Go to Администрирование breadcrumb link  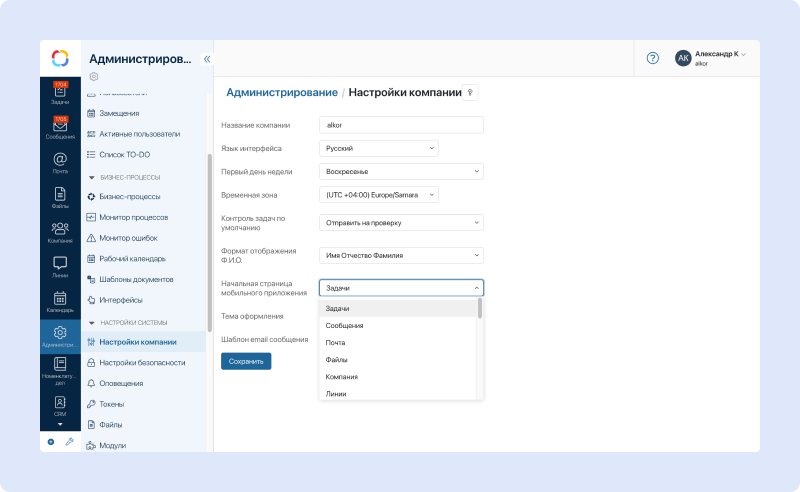tap(282, 92)
